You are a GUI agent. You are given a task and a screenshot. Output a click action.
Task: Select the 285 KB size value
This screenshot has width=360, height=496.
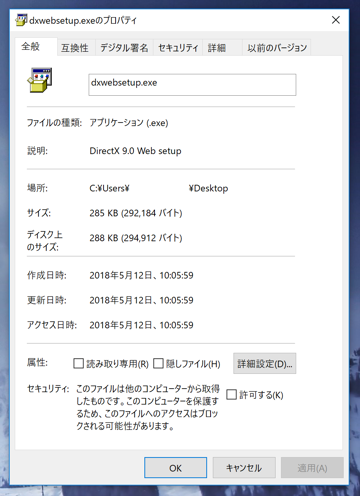136,213
